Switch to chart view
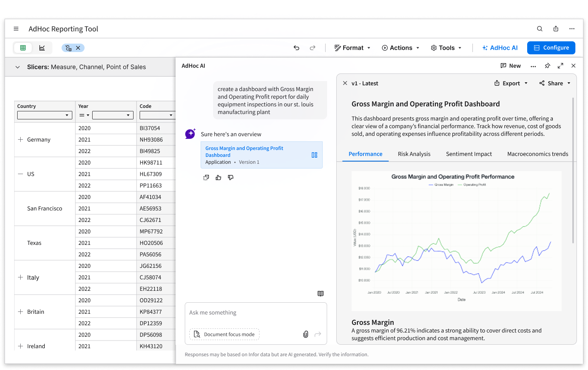 click(x=42, y=48)
